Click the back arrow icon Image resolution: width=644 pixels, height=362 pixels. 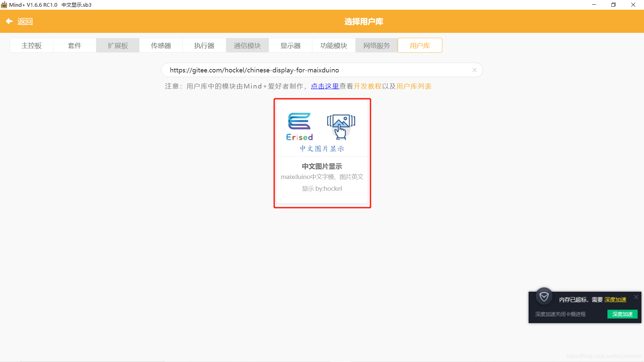(x=9, y=21)
